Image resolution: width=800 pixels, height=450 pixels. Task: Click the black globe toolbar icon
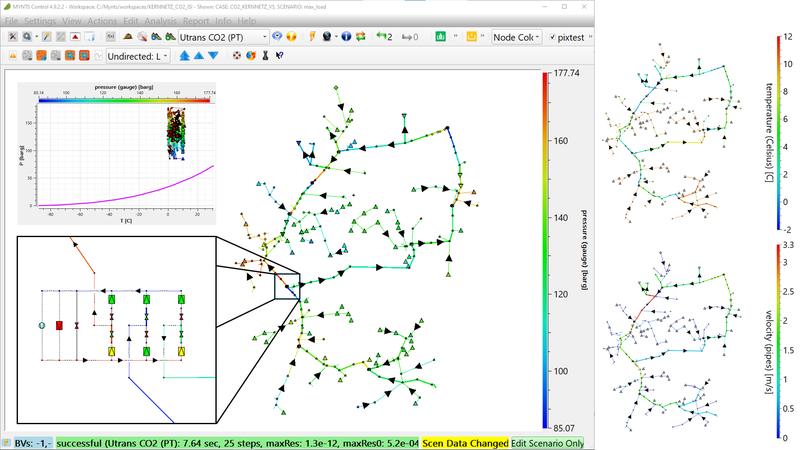tap(327, 37)
